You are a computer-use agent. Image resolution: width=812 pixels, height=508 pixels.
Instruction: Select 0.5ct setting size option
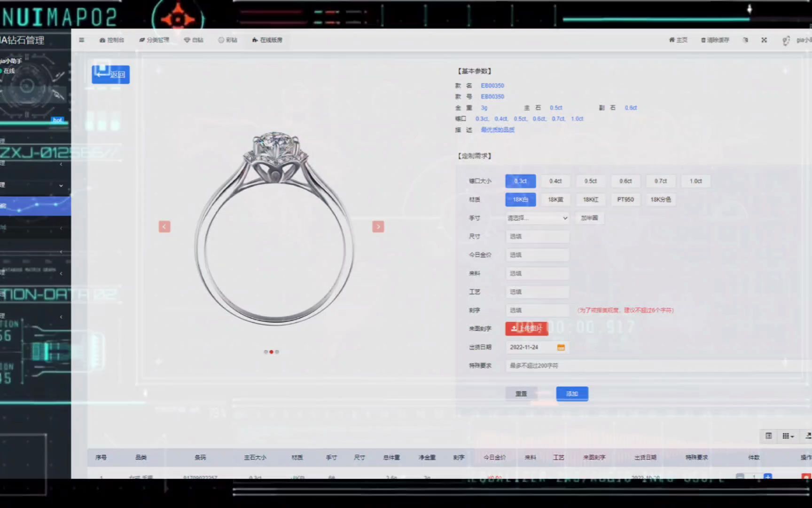pyautogui.click(x=591, y=181)
